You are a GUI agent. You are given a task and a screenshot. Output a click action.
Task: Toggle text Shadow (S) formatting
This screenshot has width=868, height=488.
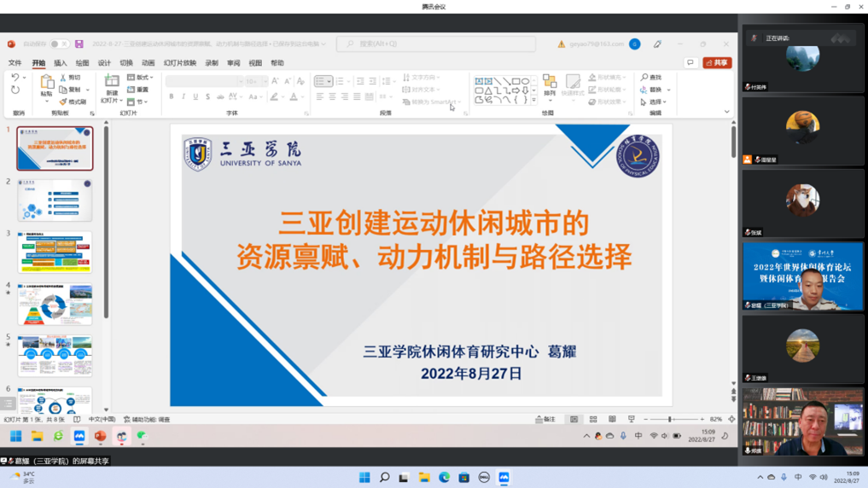coord(207,96)
